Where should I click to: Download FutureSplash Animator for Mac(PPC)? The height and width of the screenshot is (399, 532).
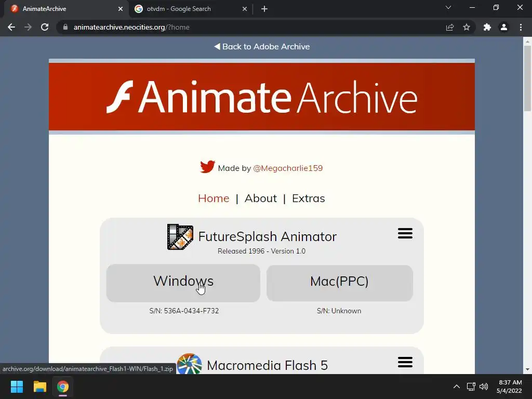pyautogui.click(x=340, y=283)
